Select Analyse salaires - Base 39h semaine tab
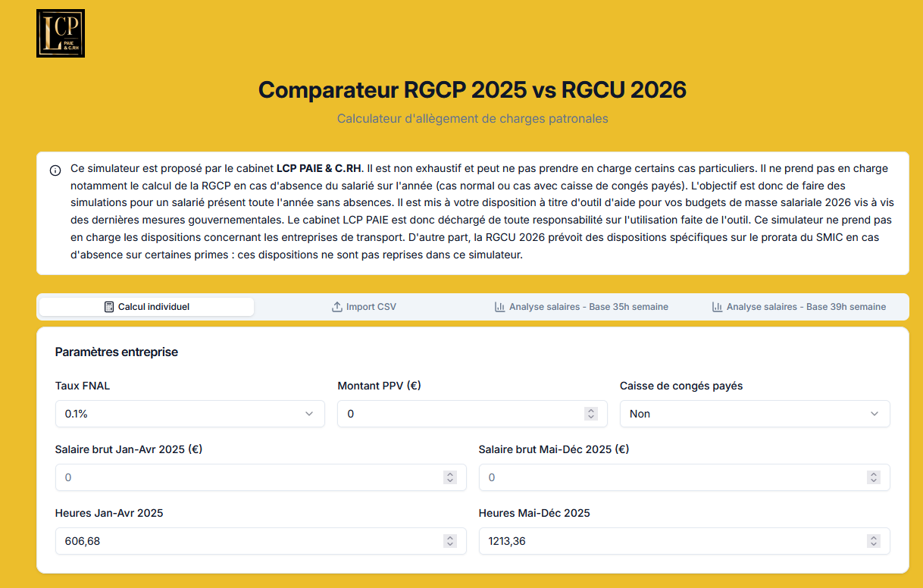 point(799,307)
